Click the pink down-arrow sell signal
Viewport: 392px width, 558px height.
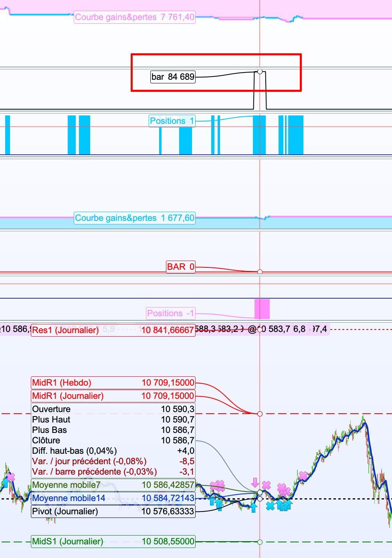[x=255, y=482]
